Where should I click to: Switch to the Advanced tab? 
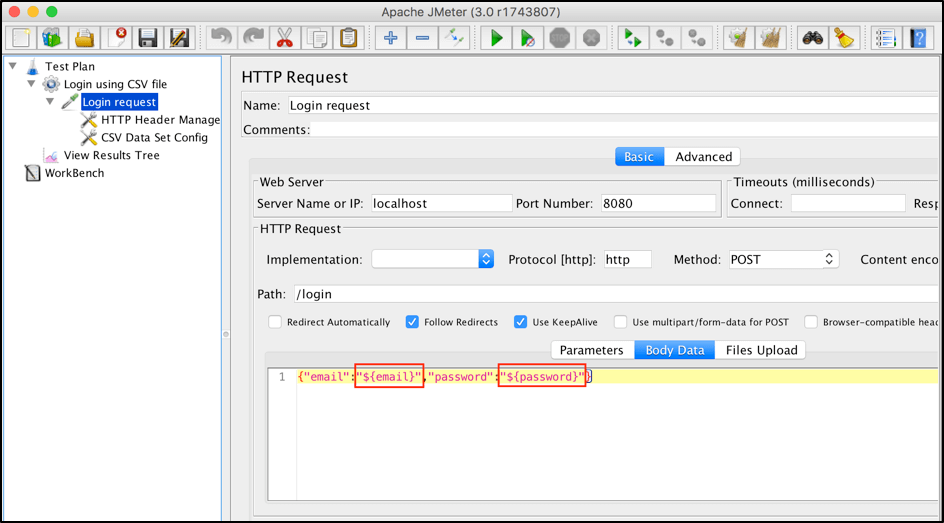coord(703,156)
